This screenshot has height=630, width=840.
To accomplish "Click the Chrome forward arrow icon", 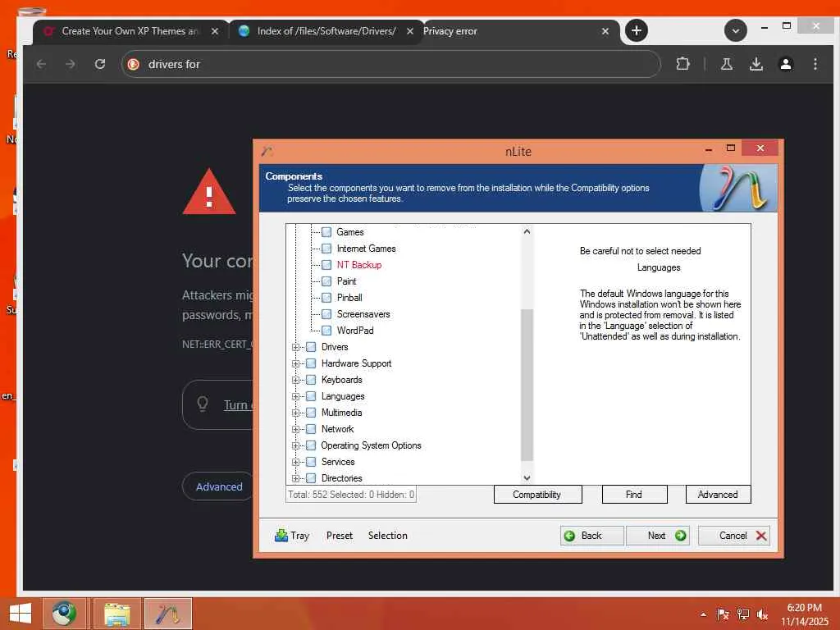I will (71, 64).
